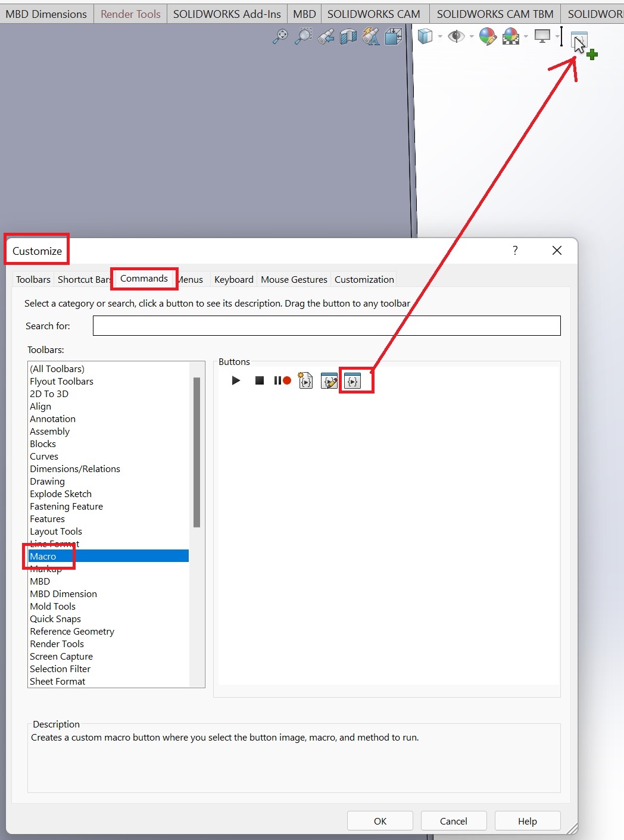The width and height of the screenshot is (624, 840).
Task: Click New Macro icon
Action: click(305, 380)
